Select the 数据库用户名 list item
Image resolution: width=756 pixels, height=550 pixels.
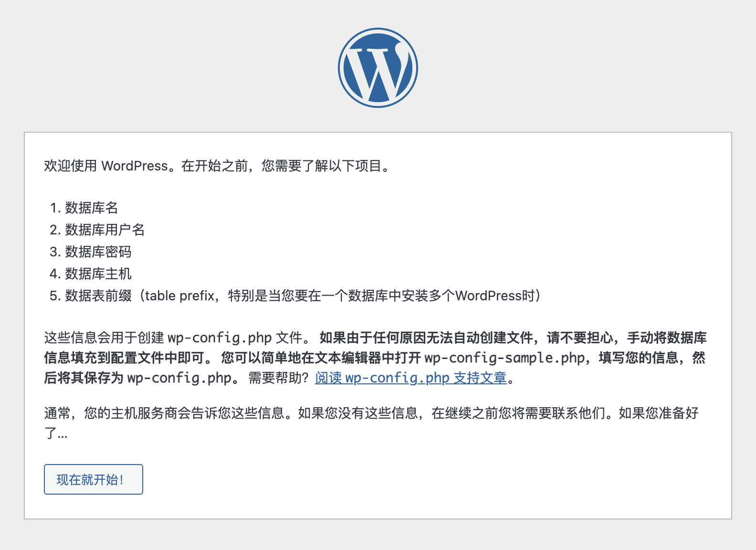click(x=105, y=230)
